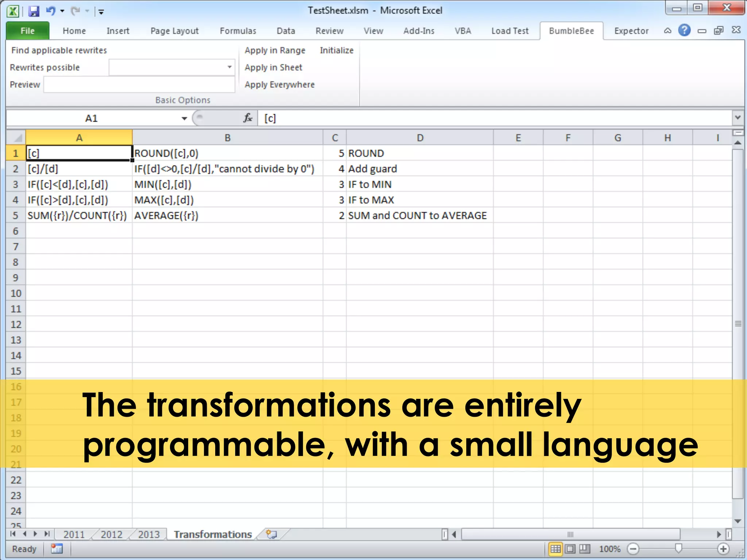Open the Formulas ribbon tab
This screenshot has width=747, height=560.
[238, 31]
